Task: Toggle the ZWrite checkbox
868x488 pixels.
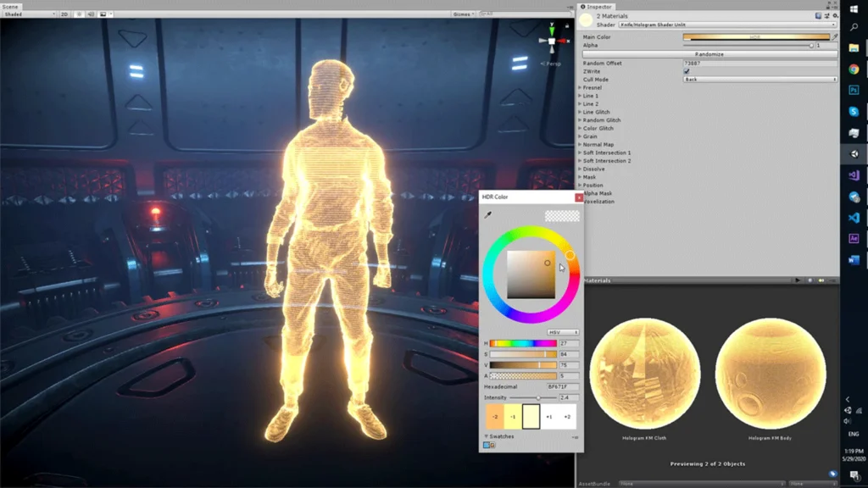Action: [x=687, y=71]
